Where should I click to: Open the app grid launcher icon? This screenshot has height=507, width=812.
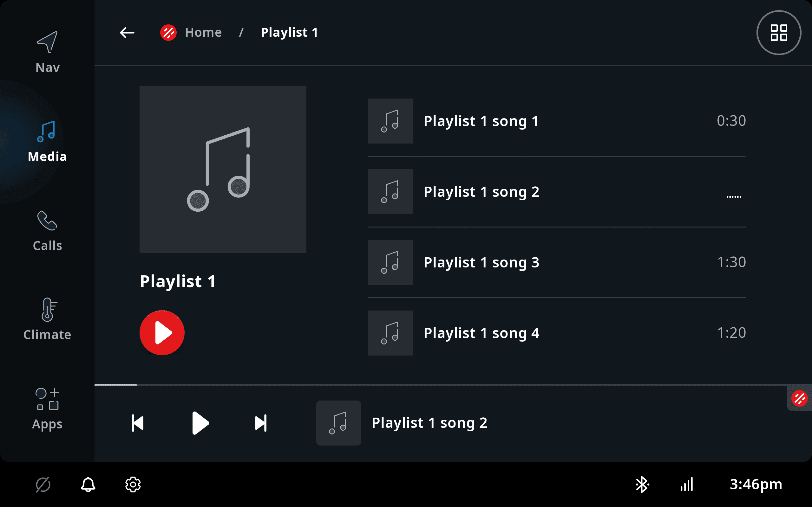point(778,33)
